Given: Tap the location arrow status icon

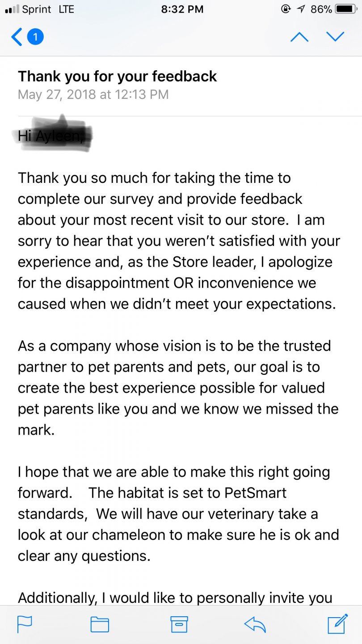Looking at the screenshot, I should pyautogui.click(x=301, y=9).
